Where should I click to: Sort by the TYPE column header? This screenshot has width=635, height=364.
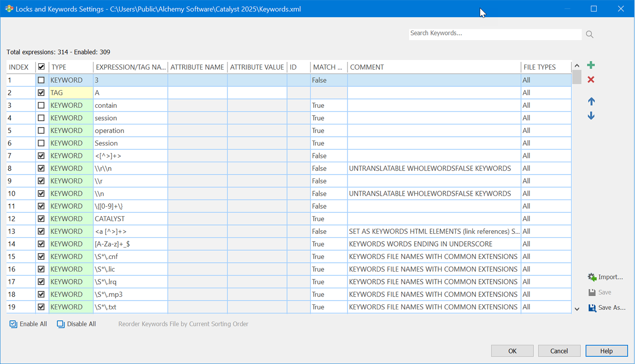click(x=71, y=67)
